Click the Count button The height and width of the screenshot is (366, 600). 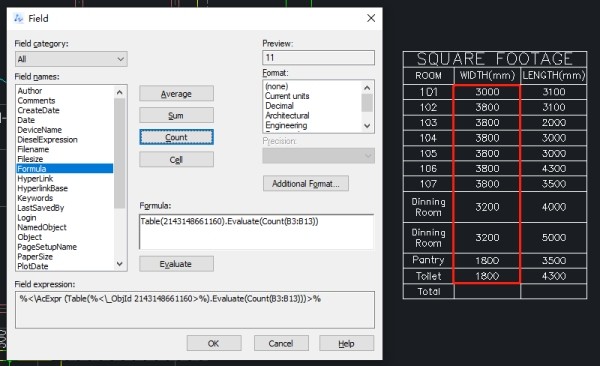click(x=176, y=137)
